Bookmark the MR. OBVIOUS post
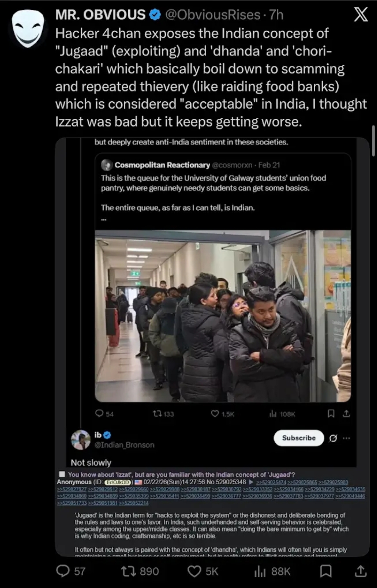The image size is (377, 588). [x=326, y=571]
